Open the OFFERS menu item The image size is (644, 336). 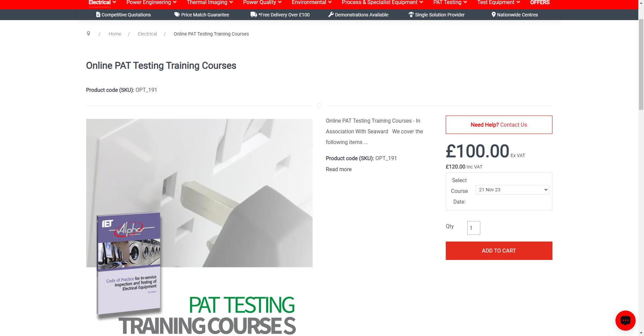point(540,3)
